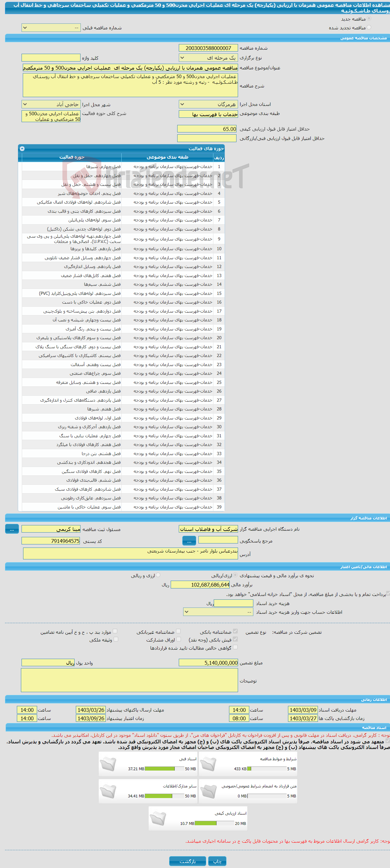Screen dimensions: 390x868
Task: Click the minimum technical/commercial score field
Action: pyautogui.click(x=207, y=138)
